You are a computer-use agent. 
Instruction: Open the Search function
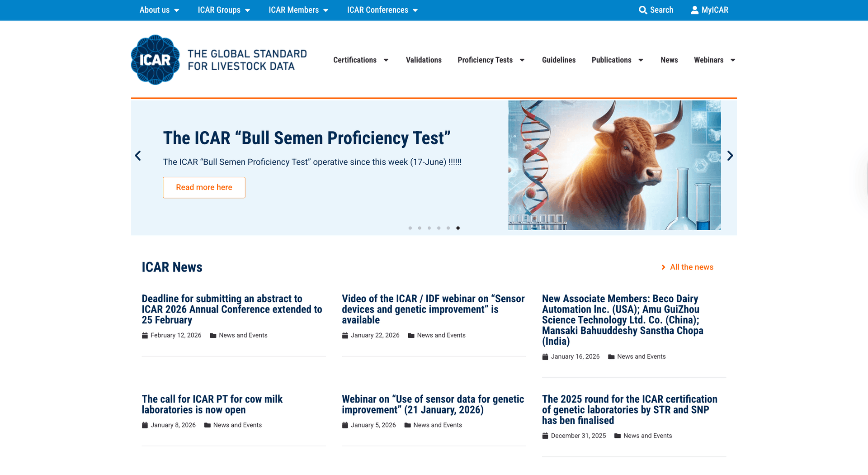point(656,9)
